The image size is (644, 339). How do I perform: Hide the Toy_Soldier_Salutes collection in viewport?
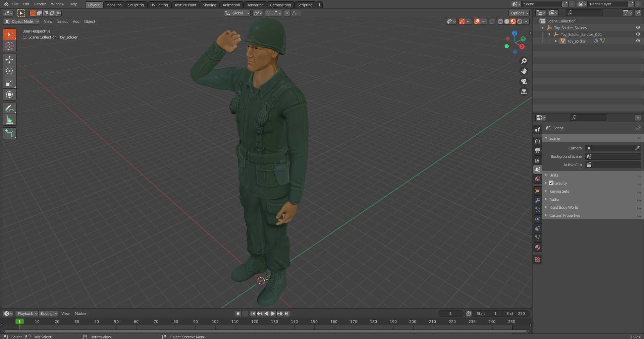pyautogui.click(x=638, y=28)
